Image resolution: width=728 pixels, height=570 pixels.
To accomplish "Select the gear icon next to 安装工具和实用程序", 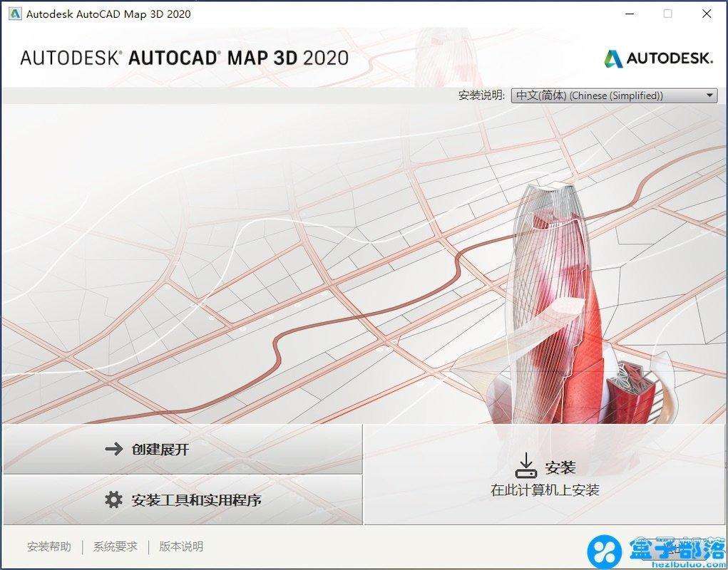I will pos(113,499).
